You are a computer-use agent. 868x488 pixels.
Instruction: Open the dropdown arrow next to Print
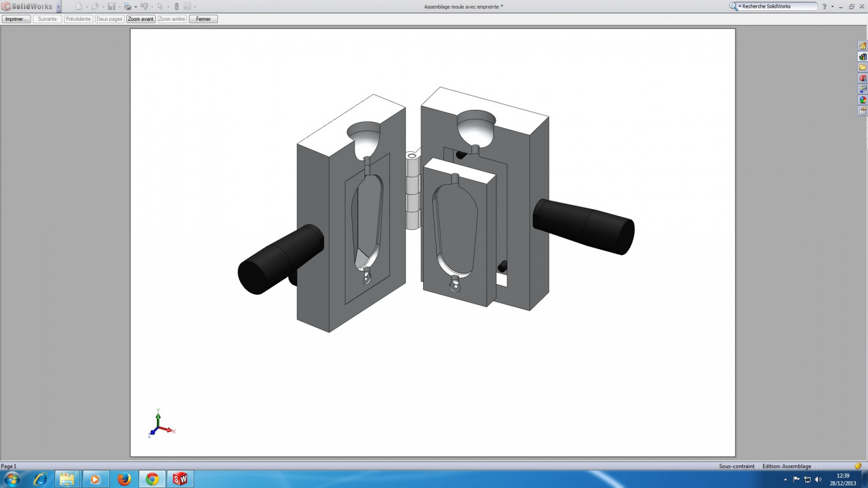[135, 7]
